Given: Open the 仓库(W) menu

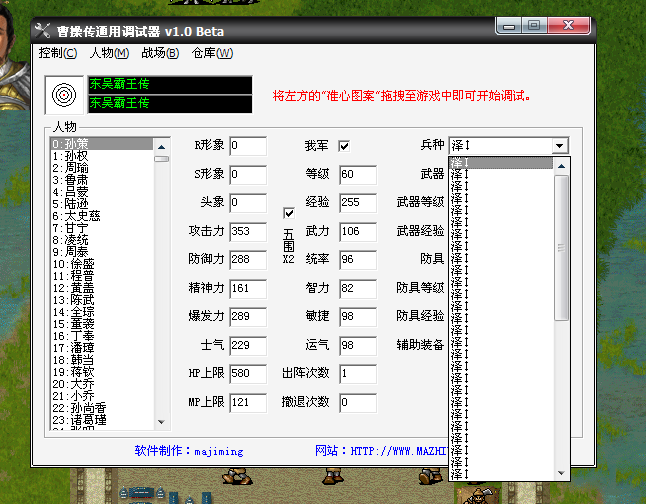Looking at the screenshot, I should coord(211,53).
